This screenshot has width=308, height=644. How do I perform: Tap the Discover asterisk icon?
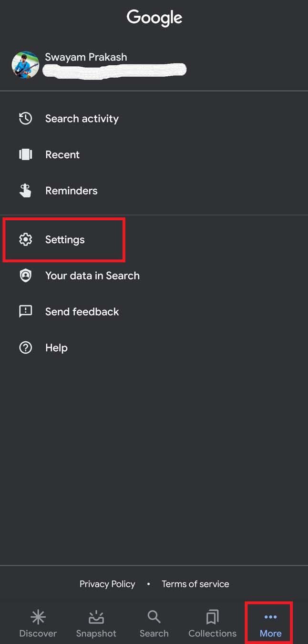pos(38,616)
